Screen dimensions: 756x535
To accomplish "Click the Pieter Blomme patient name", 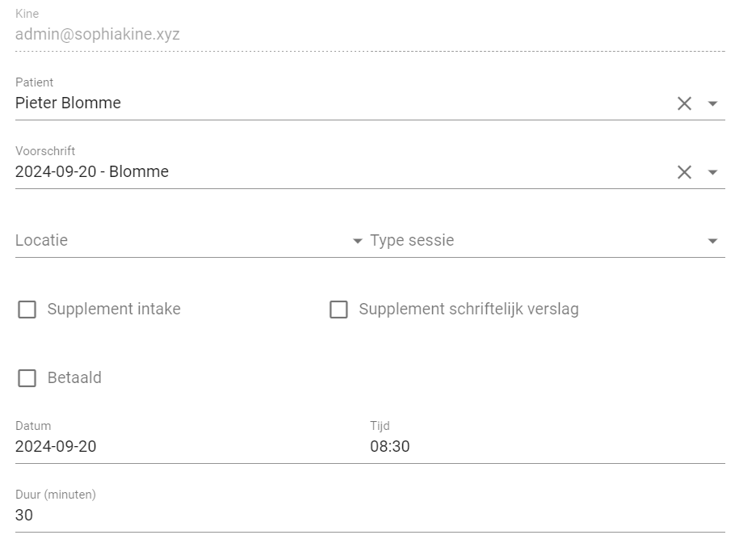I will click(69, 103).
